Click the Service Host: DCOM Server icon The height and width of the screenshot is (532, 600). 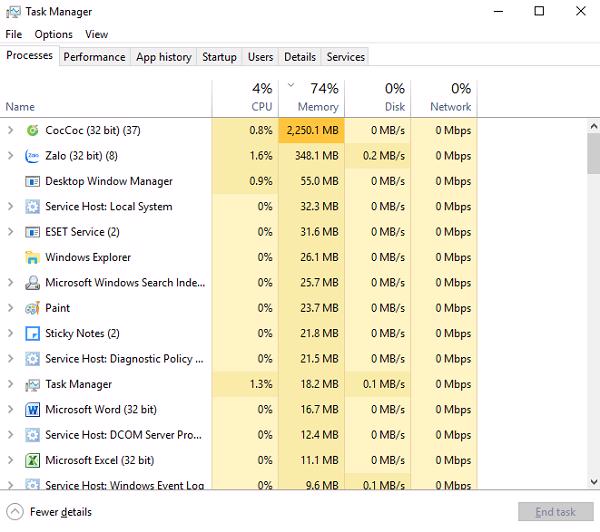pyautogui.click(x=33, y=435)
